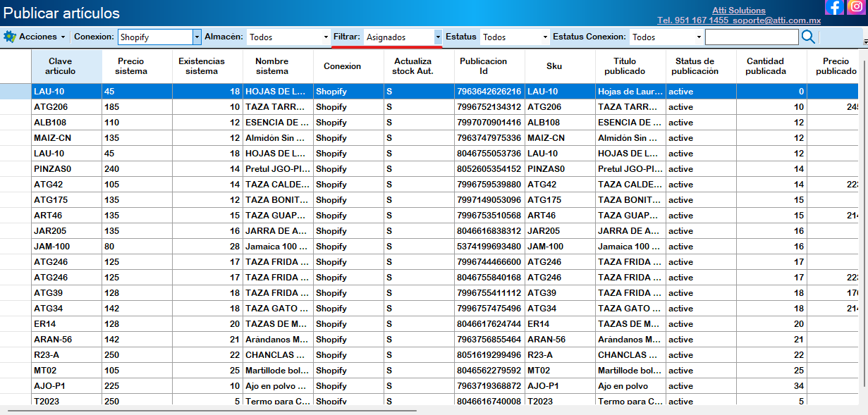Open the Instagram profile icon
This screenshot has height=415, width=868.
(855, 7)
